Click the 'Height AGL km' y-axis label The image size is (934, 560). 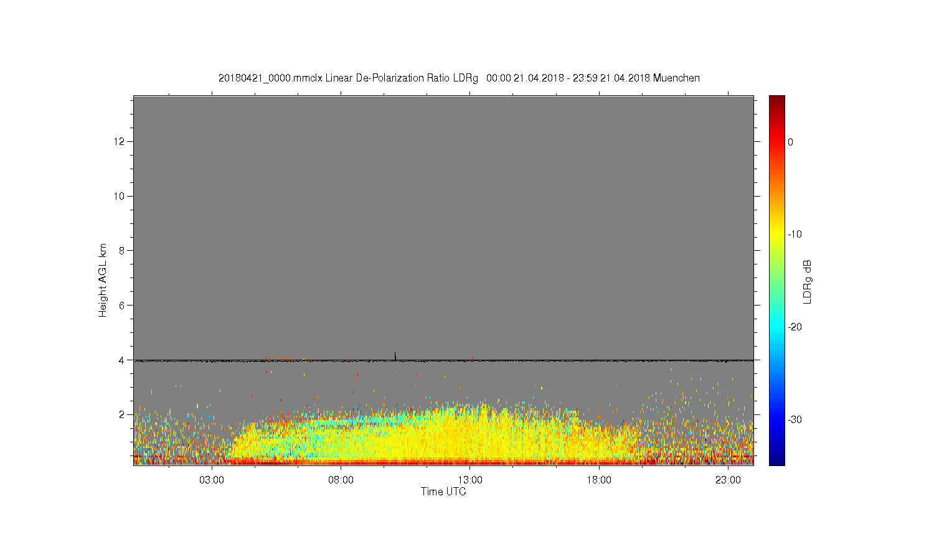[103, 280]
